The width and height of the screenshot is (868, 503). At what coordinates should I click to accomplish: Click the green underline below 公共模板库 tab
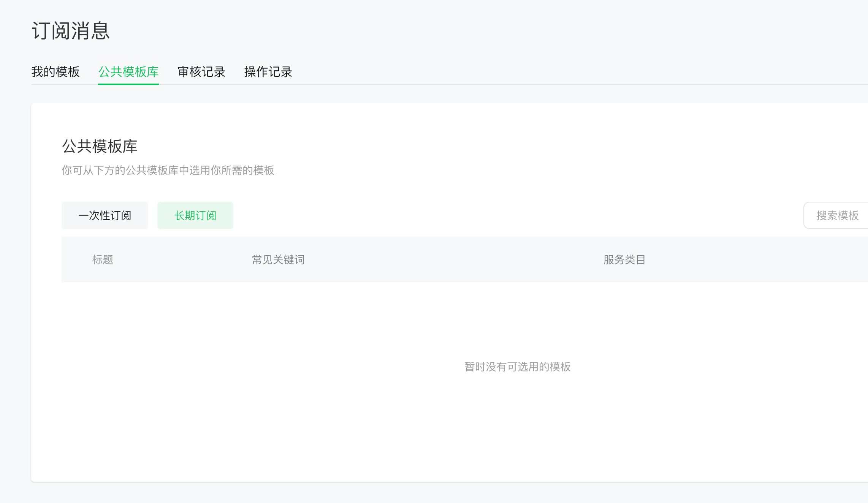point(128,84)
